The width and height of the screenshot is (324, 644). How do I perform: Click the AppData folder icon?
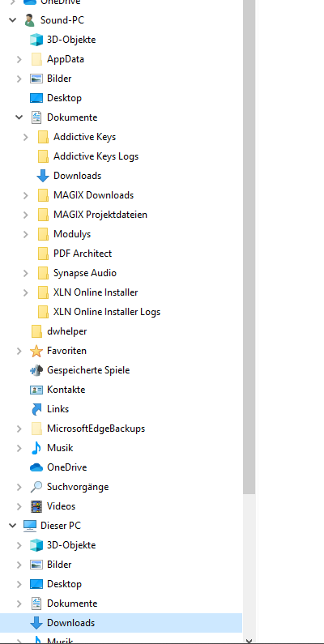coord(36,59)
